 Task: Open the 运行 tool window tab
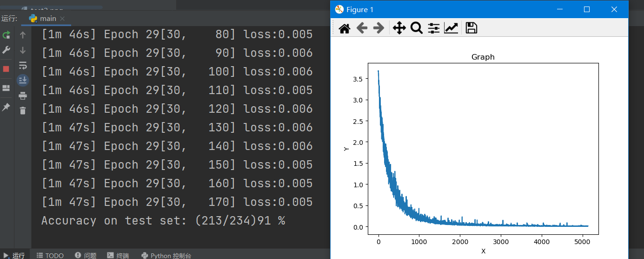pos(14,255)
